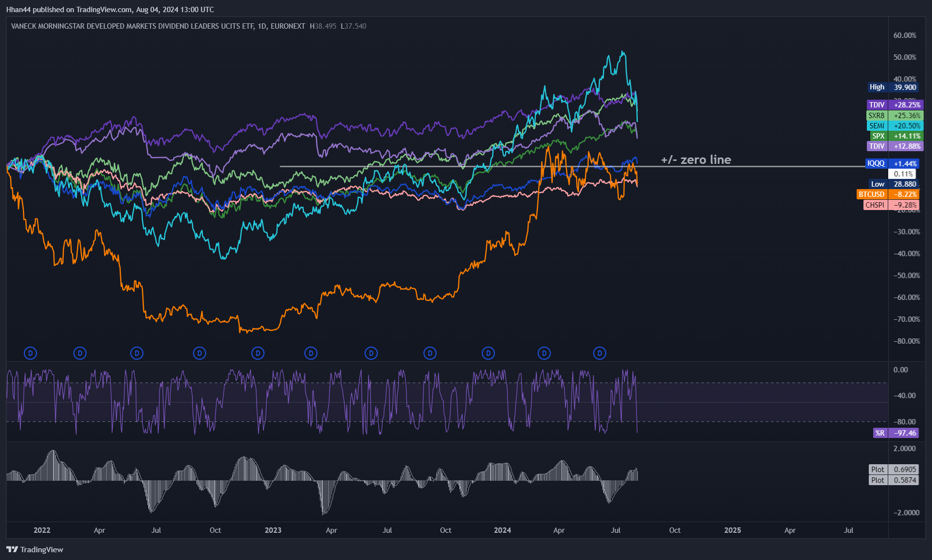Click the dividend marker before Apr 2023

(311, 353)
